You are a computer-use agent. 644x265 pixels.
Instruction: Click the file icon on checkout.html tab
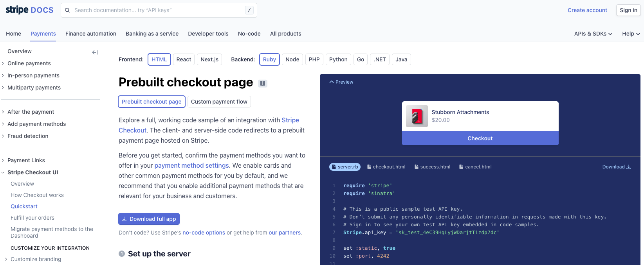[369, 167]
